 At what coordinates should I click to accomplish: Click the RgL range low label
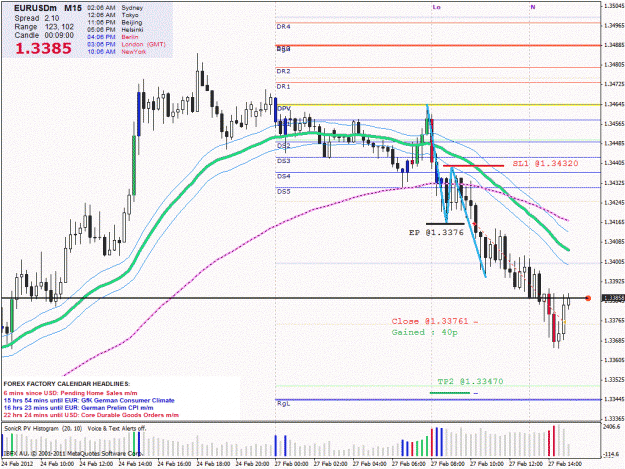click(283, 404)
